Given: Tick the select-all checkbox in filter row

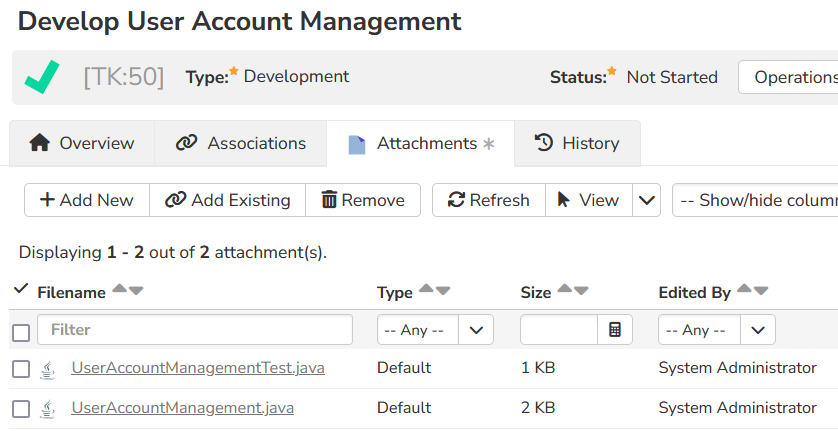Looking at the screenshot, I should pos(21,332).
